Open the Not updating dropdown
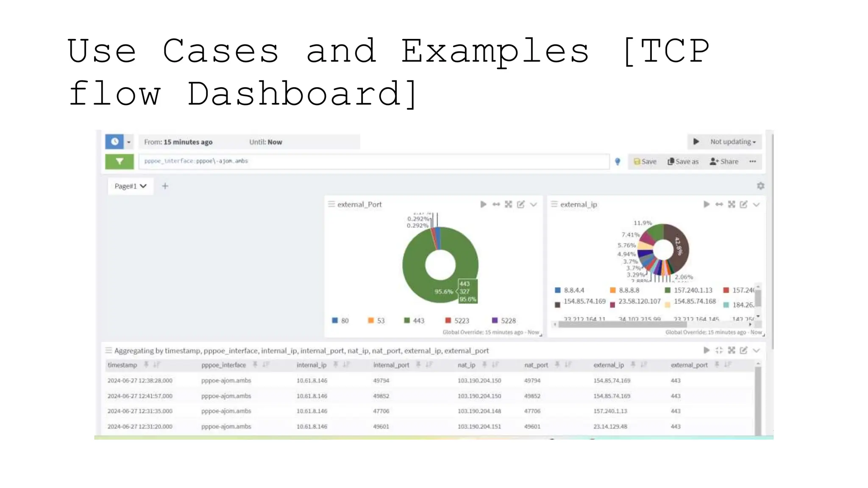 pos(733,142)
